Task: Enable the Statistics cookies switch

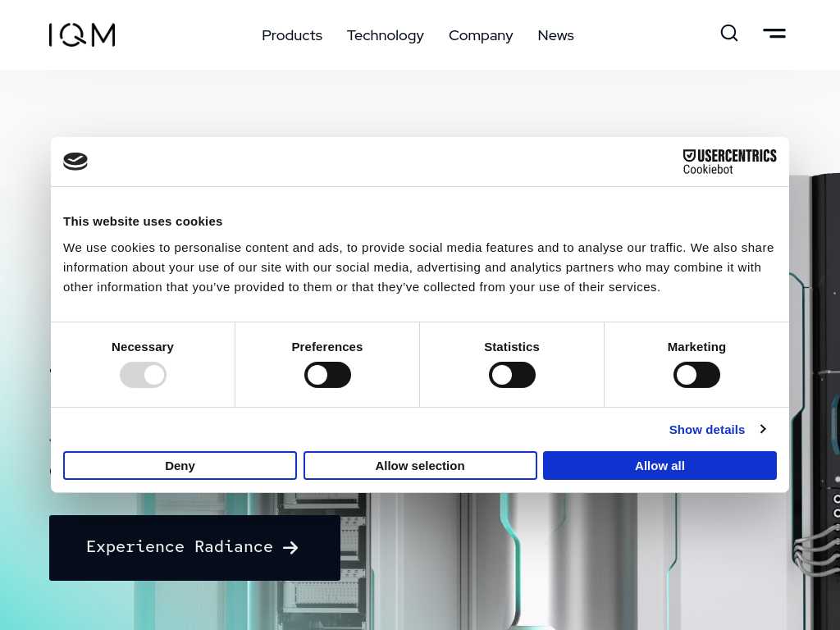Action: 512,375
